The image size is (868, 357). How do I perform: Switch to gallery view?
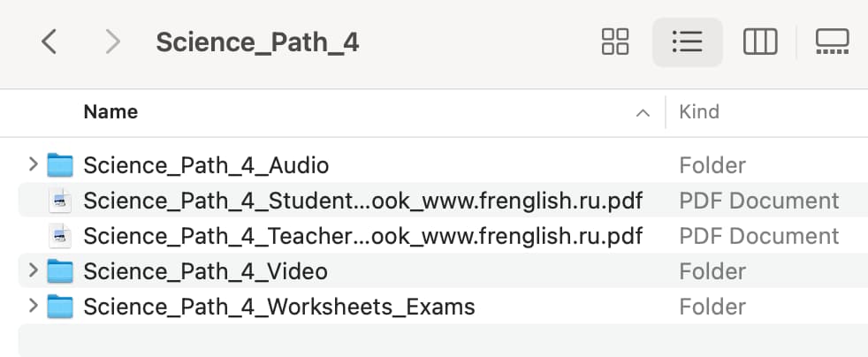coord(832,42)
